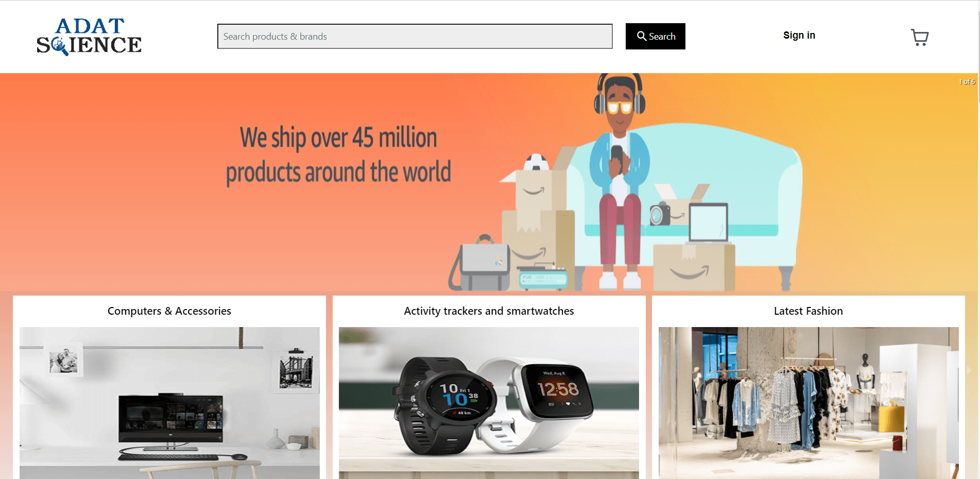The width and height of the screenshot is (980, 479).
Task: Click the cardboard boxes in the banner
Action: tap(538, 227)
